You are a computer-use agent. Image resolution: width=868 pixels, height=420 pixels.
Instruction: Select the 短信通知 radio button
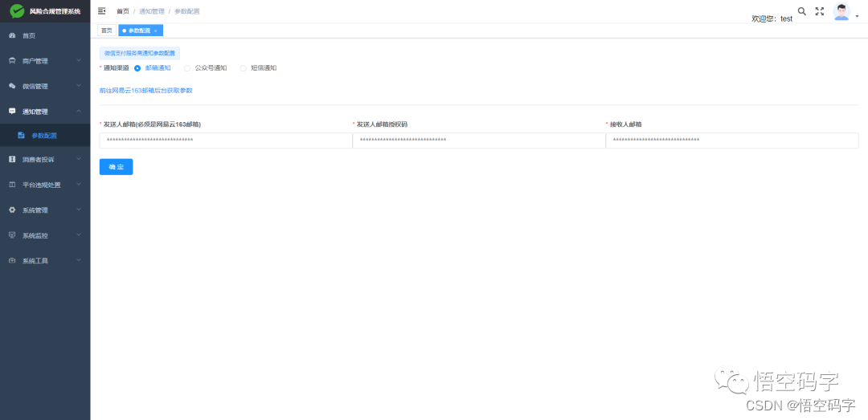[x=243, y=68]
